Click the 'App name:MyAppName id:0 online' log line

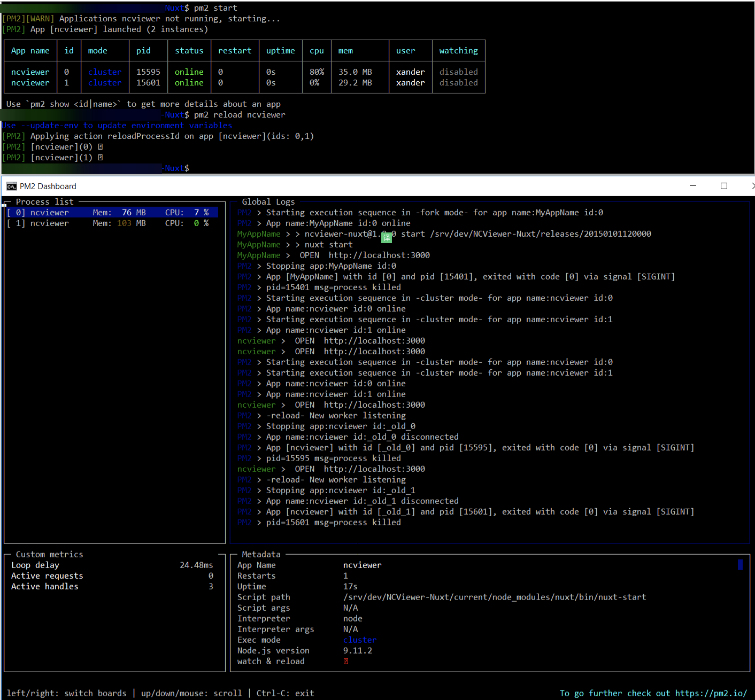pos(324,223)
